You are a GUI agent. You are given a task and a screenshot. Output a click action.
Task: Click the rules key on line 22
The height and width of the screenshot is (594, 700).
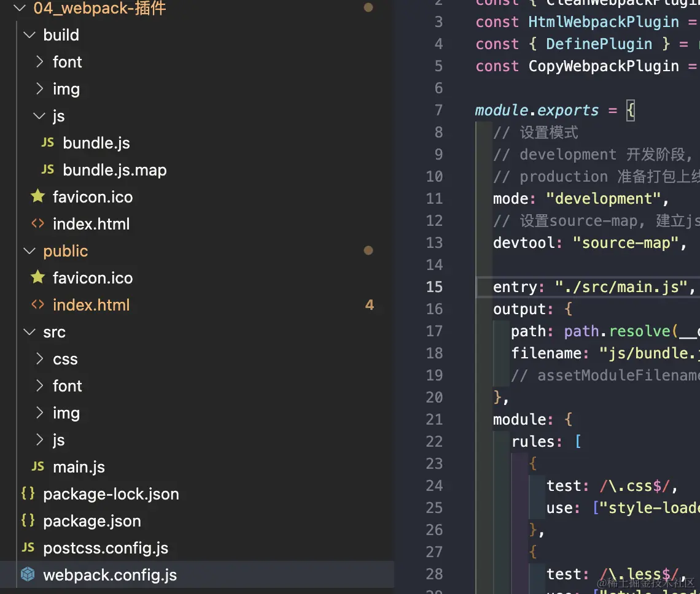(532, 441)
